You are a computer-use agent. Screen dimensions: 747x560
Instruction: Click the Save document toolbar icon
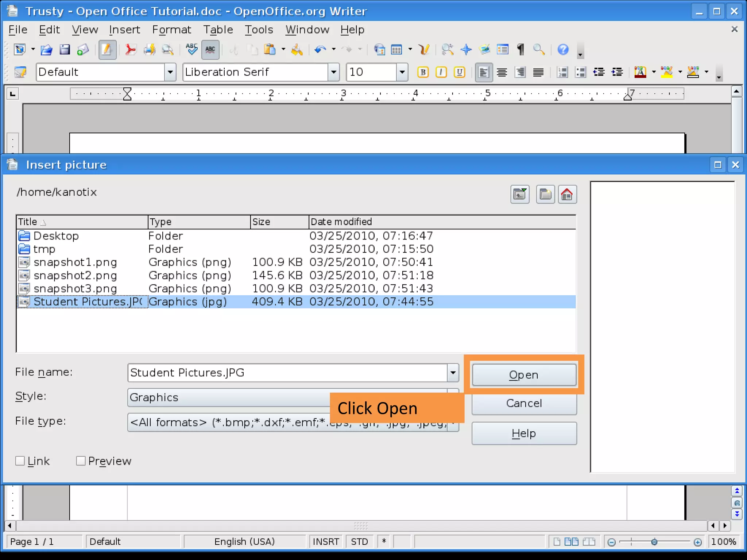[65, 50]
